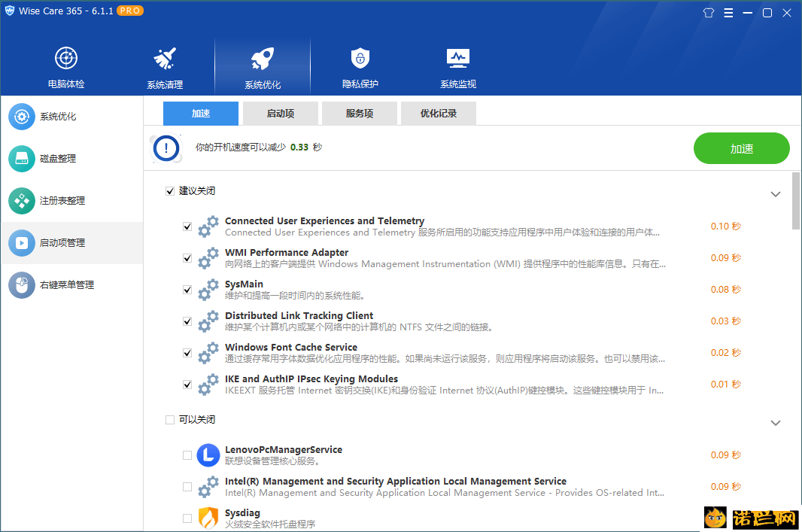Click the LenovoPcManagerService blue L icon
The height and width of the screenshot is (532, 802).
pyautogui.click(x=208, y=455)
